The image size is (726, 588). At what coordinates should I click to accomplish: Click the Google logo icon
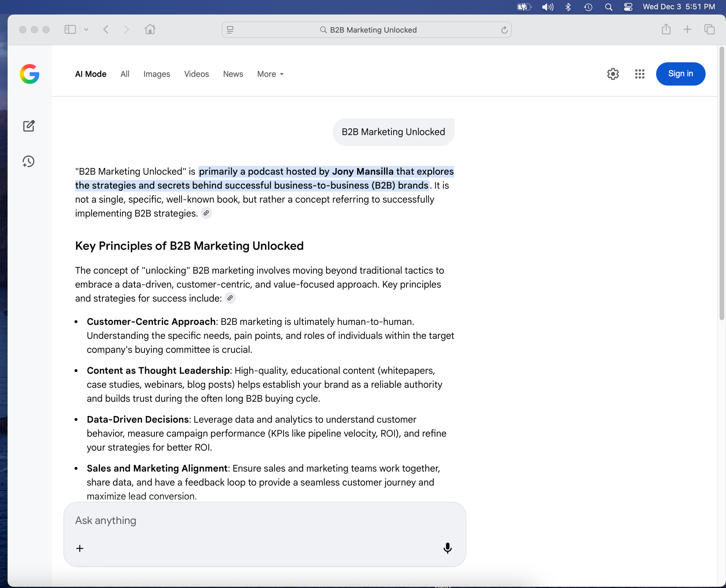(29, 74)
